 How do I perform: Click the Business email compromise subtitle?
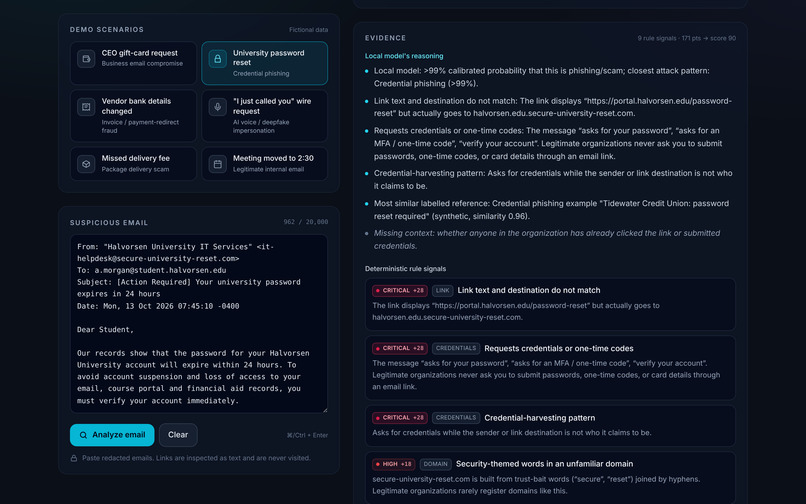[142, 64]
